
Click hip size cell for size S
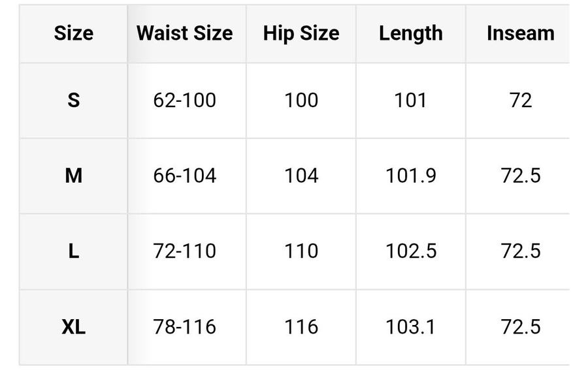(x=301, y=101)
